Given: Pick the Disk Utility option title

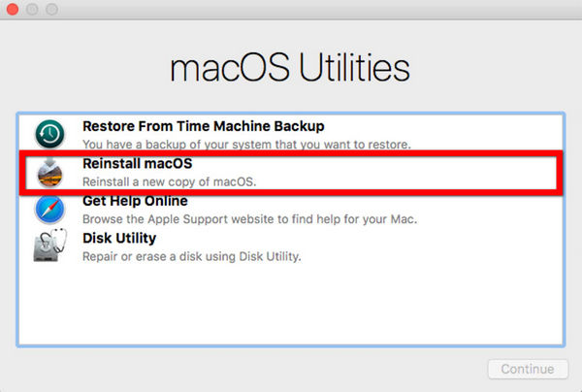Looking at the screenshot, I should pos(119,238).
